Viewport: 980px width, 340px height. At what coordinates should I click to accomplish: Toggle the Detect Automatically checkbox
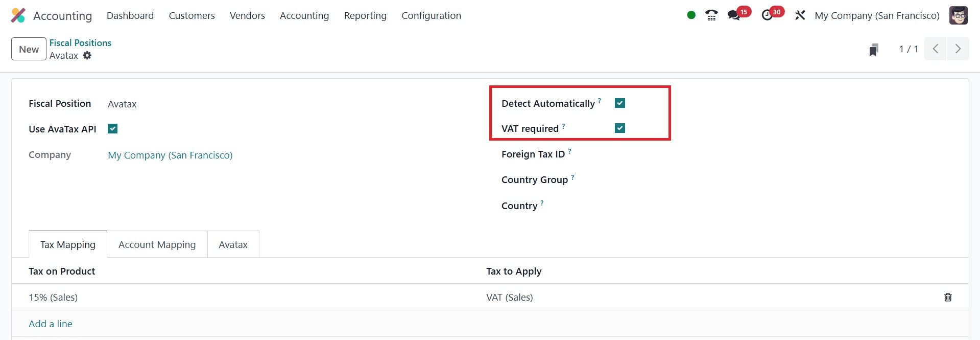tap(620, 103)
